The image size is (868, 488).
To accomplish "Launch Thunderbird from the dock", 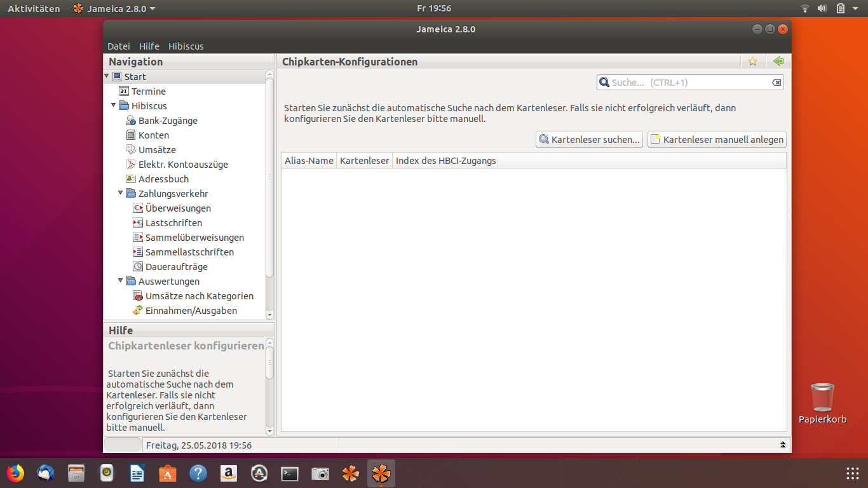I will (x=46, y=473).
